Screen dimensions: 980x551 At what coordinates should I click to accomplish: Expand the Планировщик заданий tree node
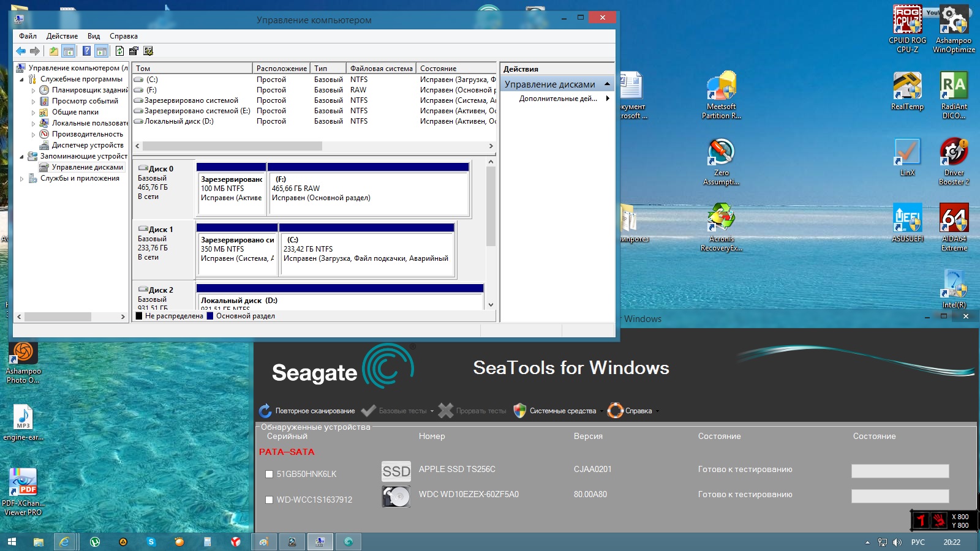[x=33, y=90]
